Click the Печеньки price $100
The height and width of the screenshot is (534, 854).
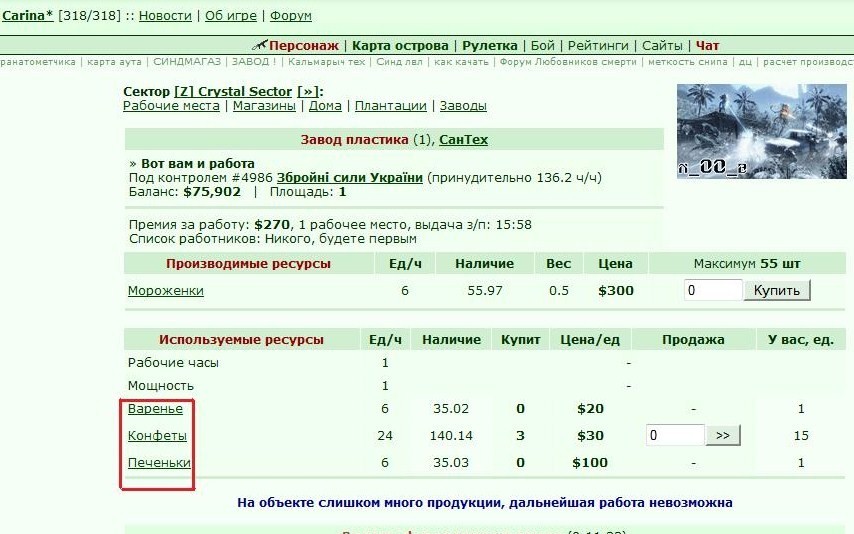point(590,463)
